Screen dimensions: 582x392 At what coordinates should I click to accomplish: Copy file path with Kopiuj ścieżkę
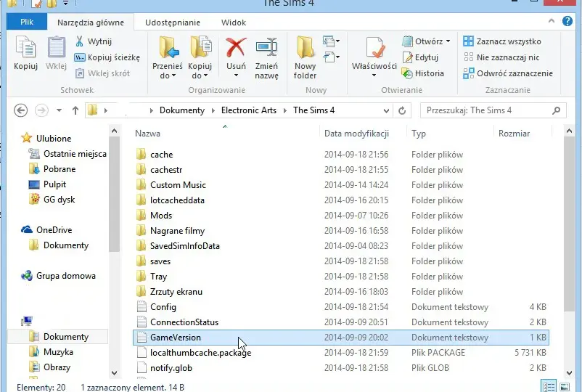[107, 57]
